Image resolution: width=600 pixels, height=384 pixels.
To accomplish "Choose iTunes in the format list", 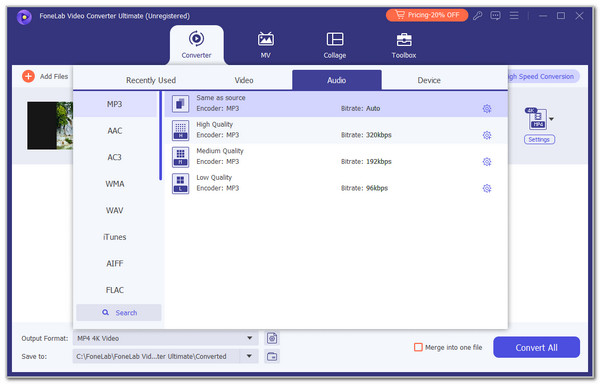I will coord(115,237).
